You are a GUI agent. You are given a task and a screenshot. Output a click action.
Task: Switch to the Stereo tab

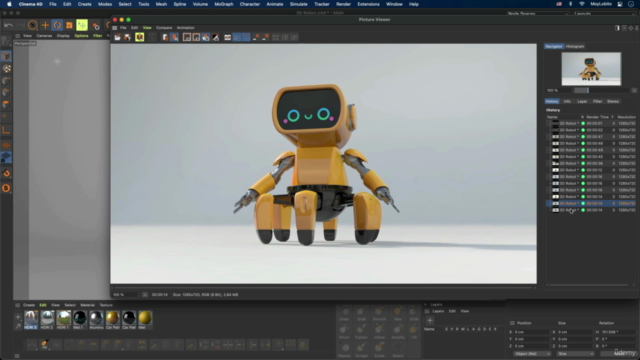pos(613,102)
